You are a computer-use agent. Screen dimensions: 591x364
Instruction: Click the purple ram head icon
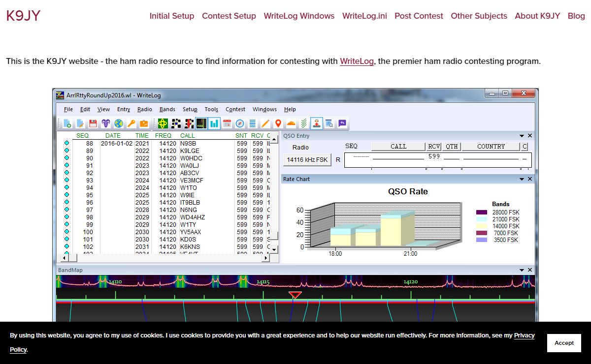(x=106, y=123)
